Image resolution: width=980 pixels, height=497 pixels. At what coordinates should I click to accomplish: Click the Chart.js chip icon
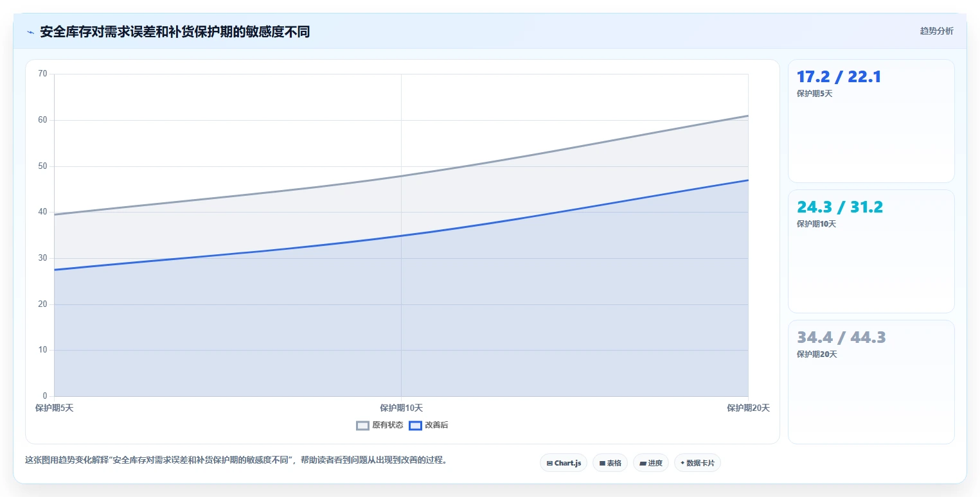pyautogui.click(x=549, y=463)
